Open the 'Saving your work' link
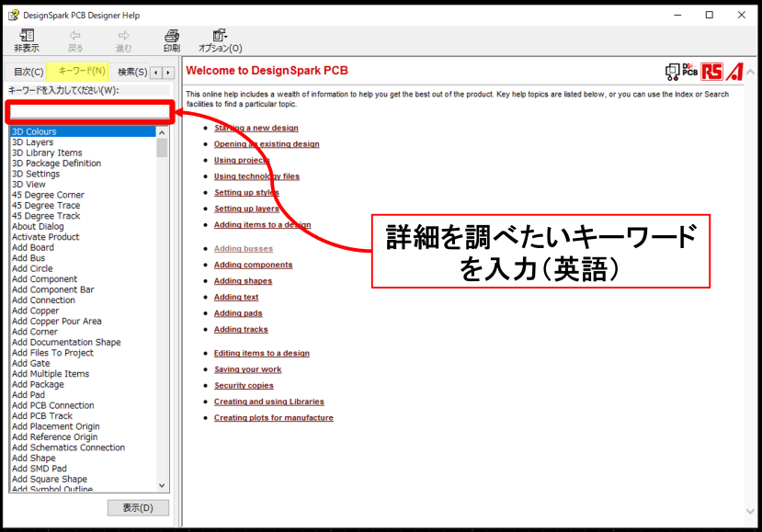762x532 pixels. click(x=248, y=369)
